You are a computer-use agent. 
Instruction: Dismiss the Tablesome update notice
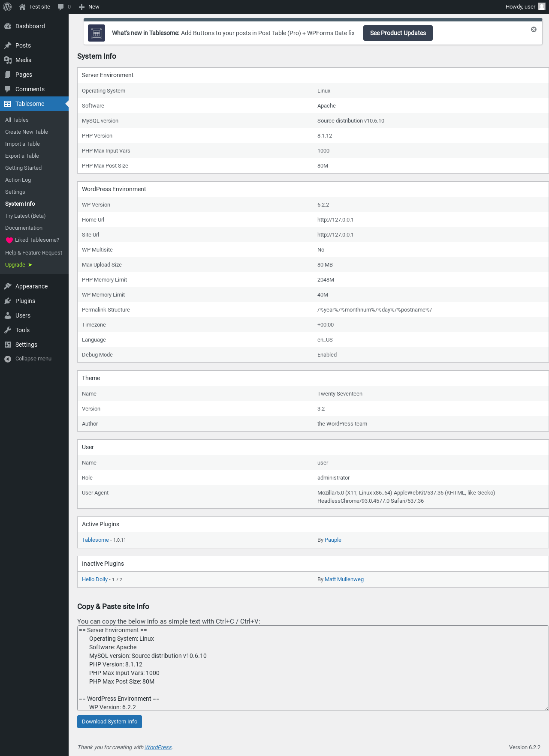click(534, 30)
